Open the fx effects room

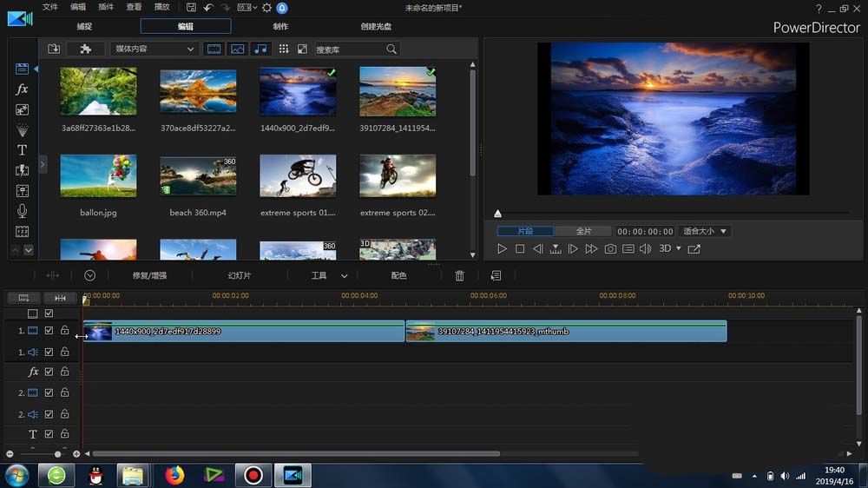click(23, 89)
